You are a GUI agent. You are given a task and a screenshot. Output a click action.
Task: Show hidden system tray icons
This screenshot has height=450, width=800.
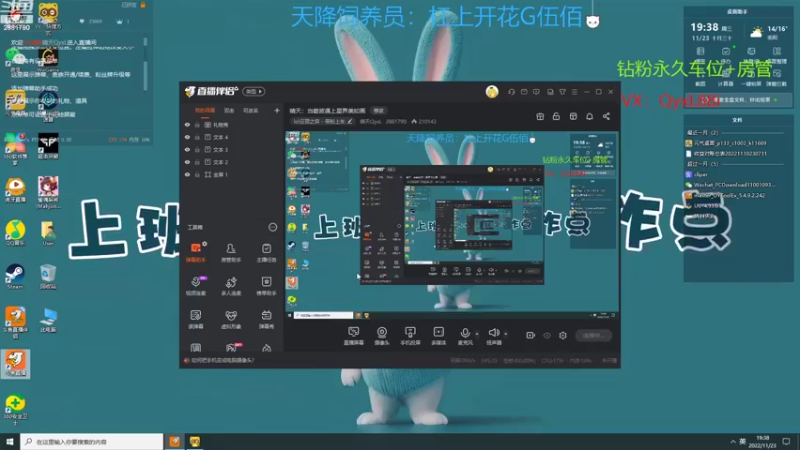pos(733,441)
